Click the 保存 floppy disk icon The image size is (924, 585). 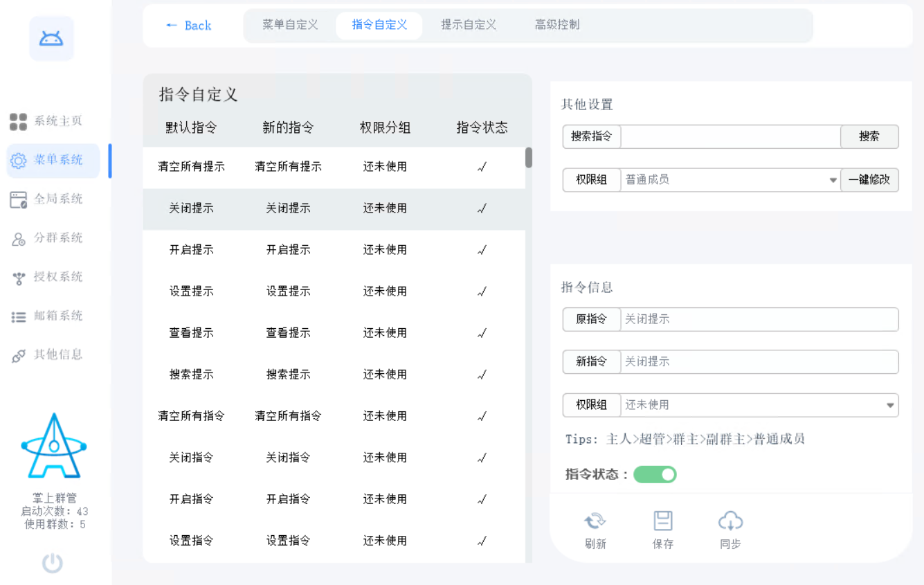[x=663, y=521]
